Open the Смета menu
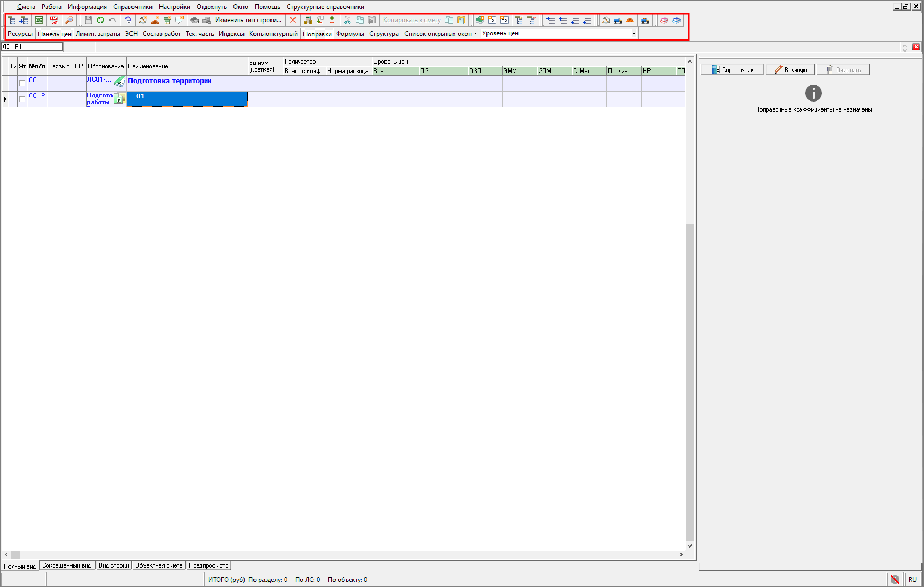This screenshot has width=924, height=587. (x=26, y=7)
